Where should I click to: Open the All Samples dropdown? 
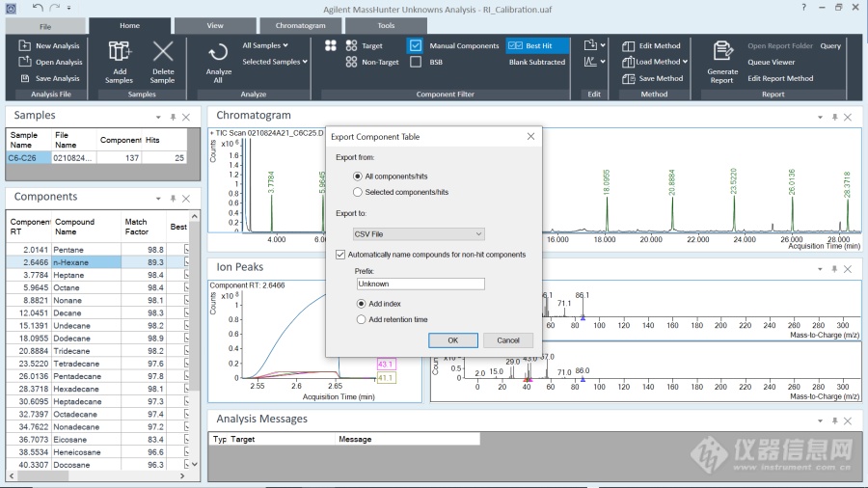pyautogui.click(x=265, y=45)
